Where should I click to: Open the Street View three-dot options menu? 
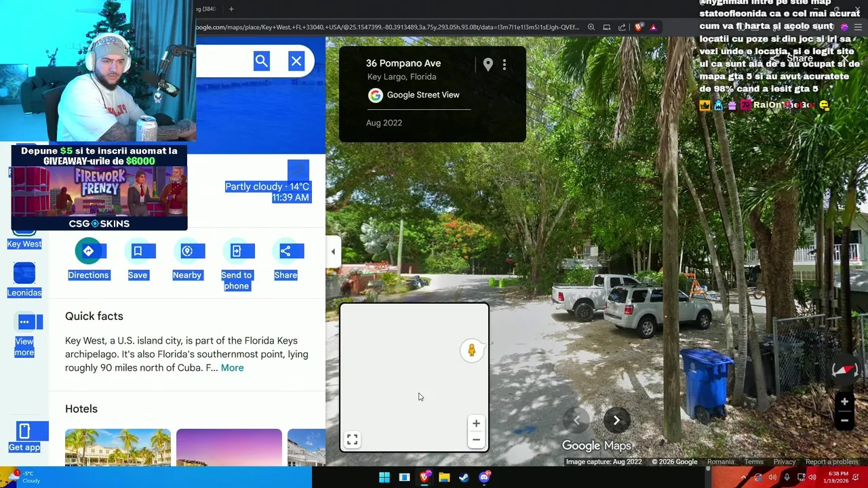coord(505,64)
